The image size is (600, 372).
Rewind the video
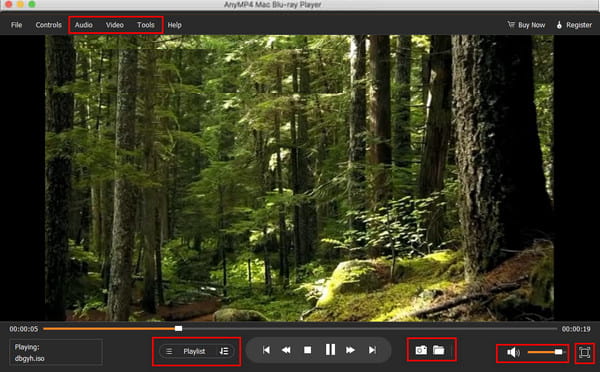[x=286, y=350]
